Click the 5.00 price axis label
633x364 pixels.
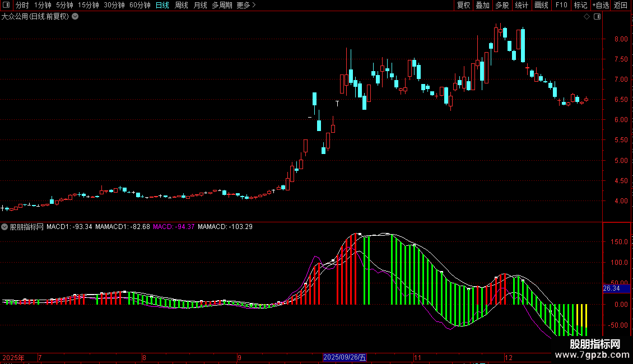point(621,161)
